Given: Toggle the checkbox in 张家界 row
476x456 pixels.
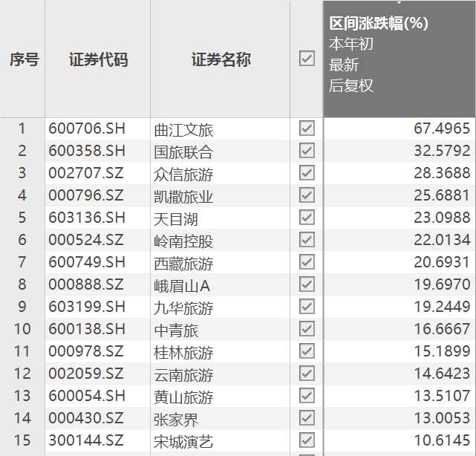Looking at the screenshot, I should point(307,418).
